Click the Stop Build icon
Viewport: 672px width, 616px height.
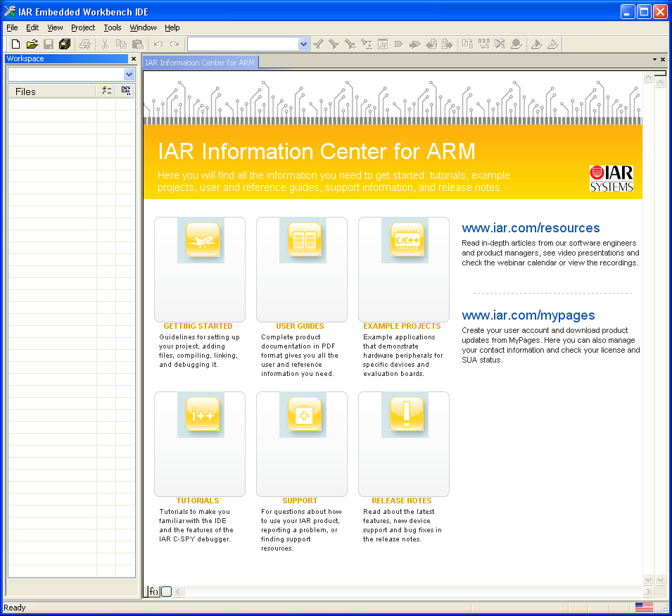pyautogui.click(x=500, y=44)
